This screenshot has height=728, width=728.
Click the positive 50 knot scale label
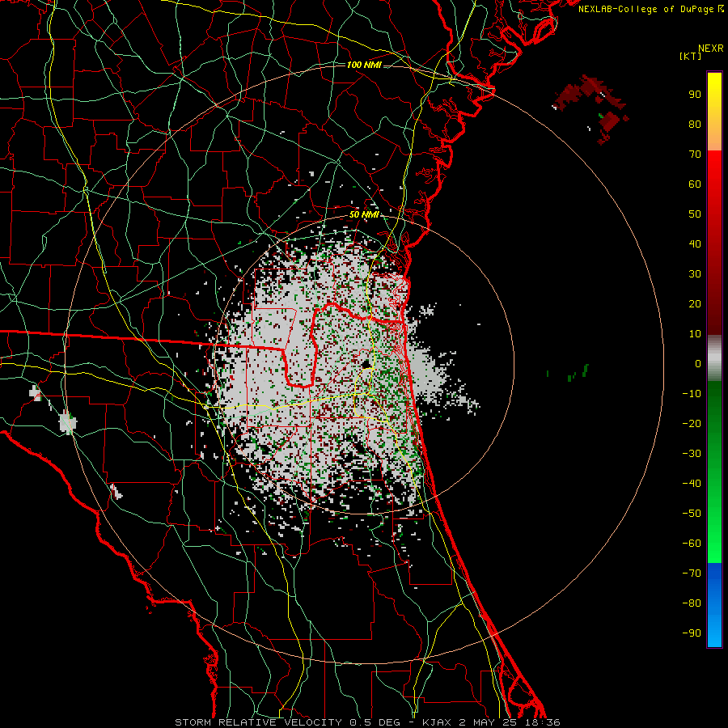coord(695,214)
